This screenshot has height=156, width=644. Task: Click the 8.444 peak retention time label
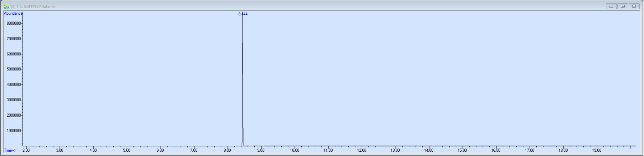pyautogui.click(x=243, y=14)
